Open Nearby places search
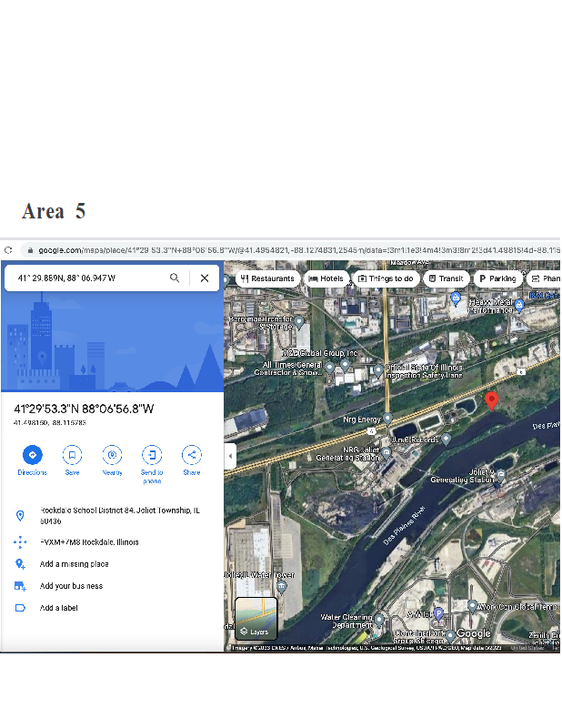Image resolution: width=562 pixels, height=728 pixels. pos(112,455)
